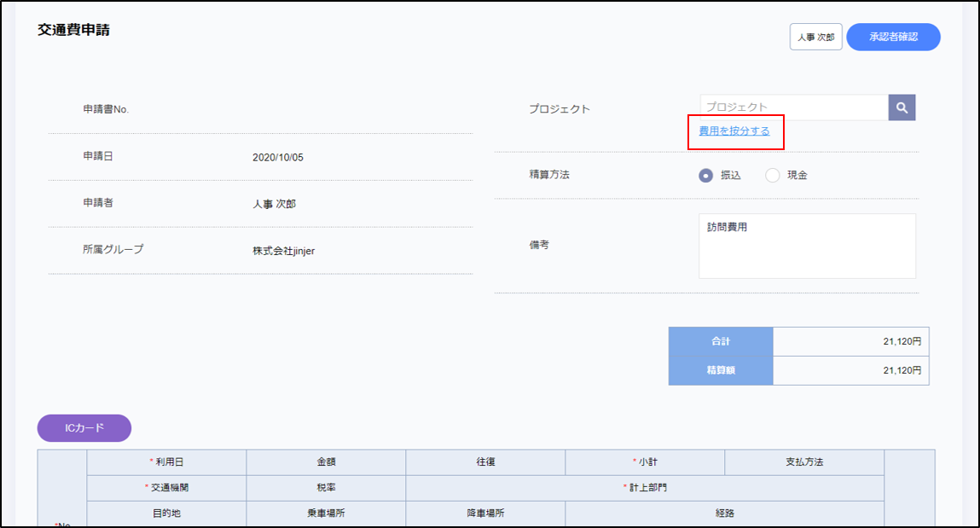Screen dimensions: 980x528
Task: Click the 経路 header cell
Action: 725,513
